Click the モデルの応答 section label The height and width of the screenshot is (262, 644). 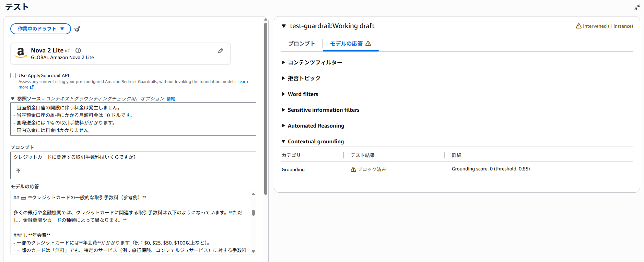[25, 187]
